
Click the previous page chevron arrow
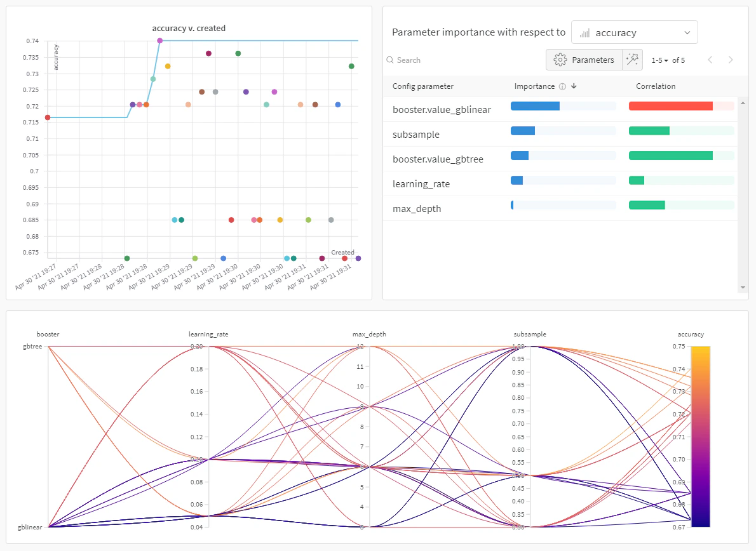tap(710, 60)
